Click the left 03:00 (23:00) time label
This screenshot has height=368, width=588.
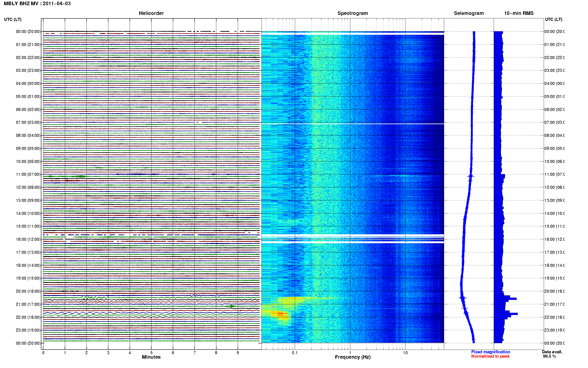(x=28, y=70)
